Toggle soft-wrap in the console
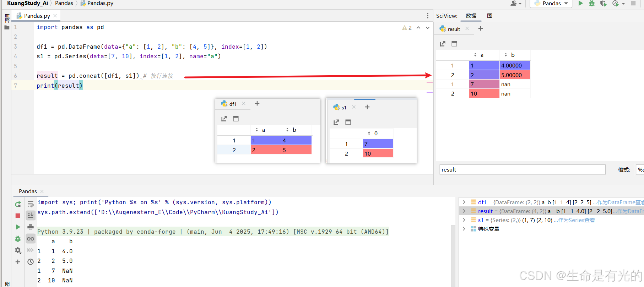The width and height of the screenshot is (644, 287). (31, 204)
